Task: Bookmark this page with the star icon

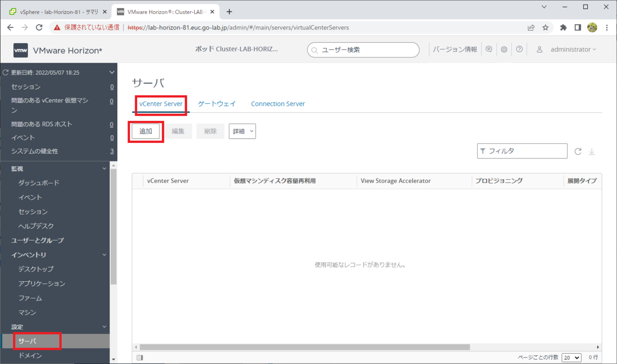Action: [546, 27]
